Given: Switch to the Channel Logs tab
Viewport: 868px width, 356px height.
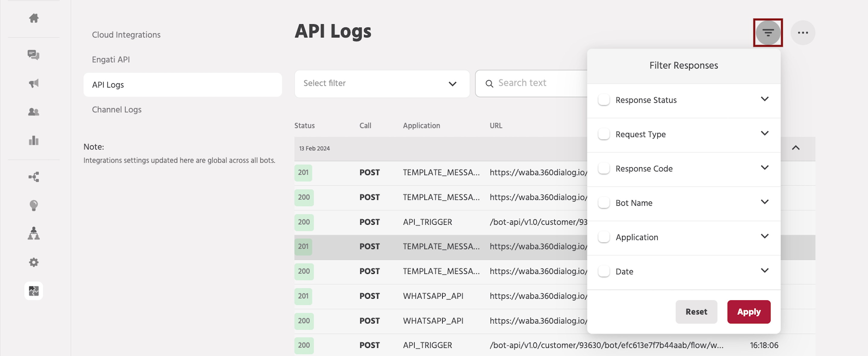Looking at the screenshot, I should [116, 109].
